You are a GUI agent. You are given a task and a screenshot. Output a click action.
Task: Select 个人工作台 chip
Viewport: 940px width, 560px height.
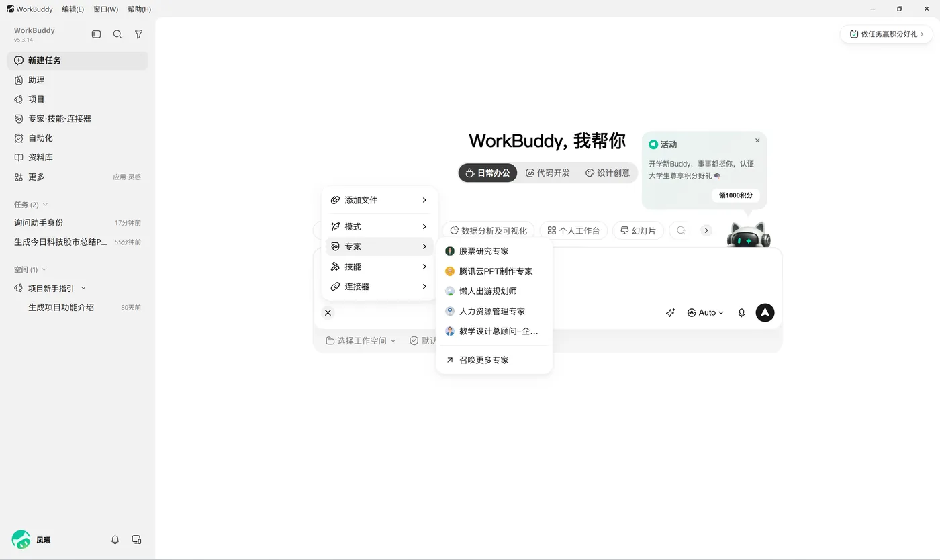(573, 230)
